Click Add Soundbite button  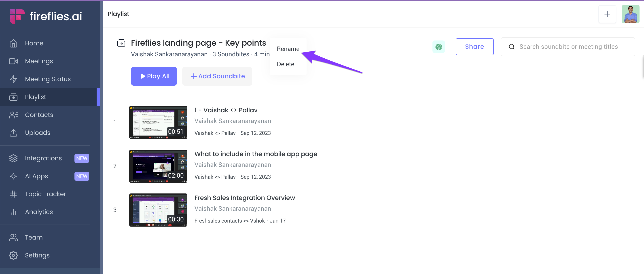pos(217,76)
